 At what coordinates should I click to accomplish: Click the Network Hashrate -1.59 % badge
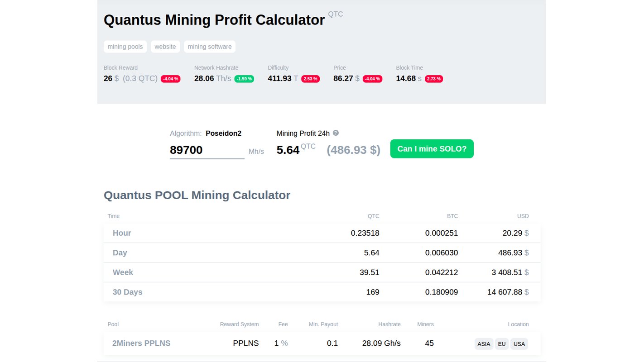pos(244,79)
